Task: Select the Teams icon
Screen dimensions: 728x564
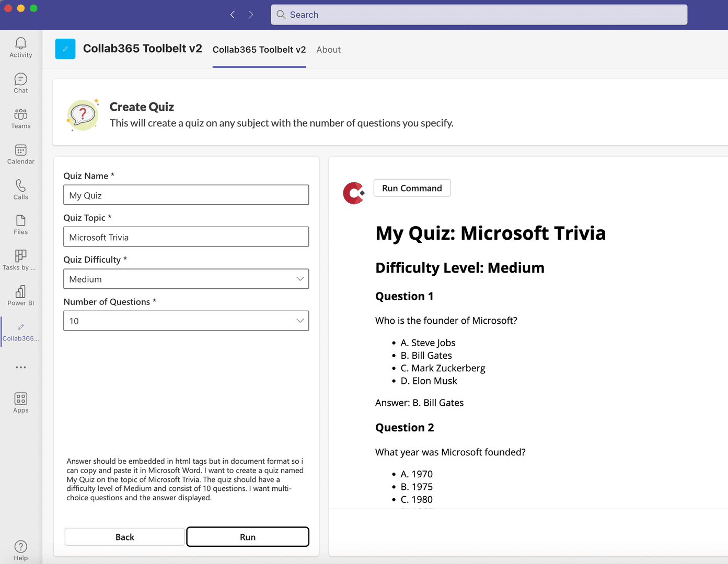Action: point(20,118)
